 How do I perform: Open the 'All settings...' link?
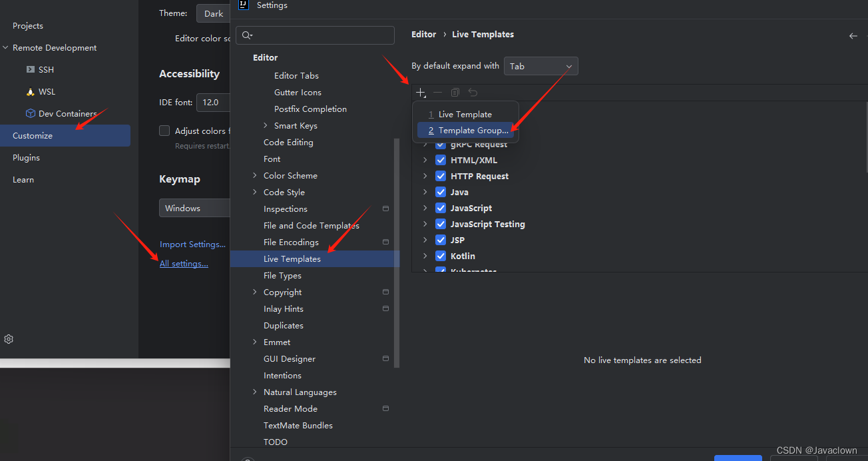coord(184,263)
